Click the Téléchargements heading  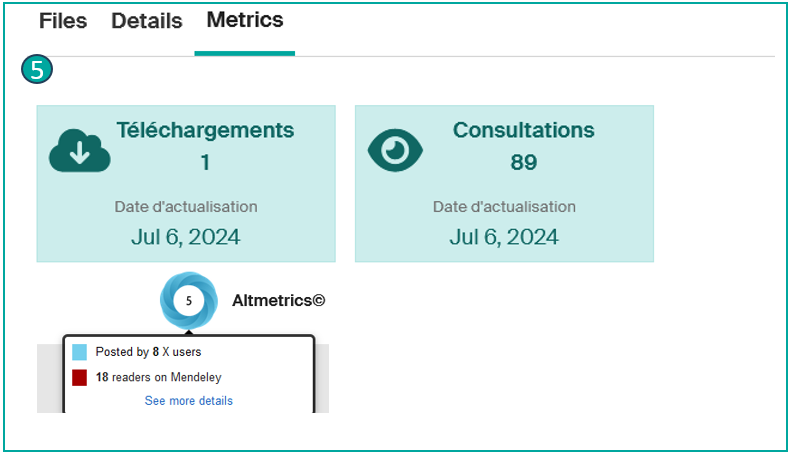(205, 130)
